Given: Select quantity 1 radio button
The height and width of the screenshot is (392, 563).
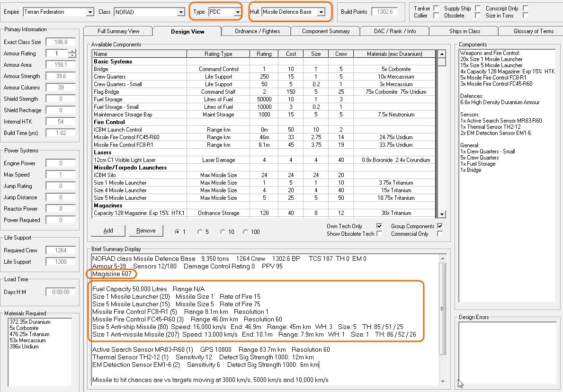Looking at the screenshot, I should pos(177,232).
